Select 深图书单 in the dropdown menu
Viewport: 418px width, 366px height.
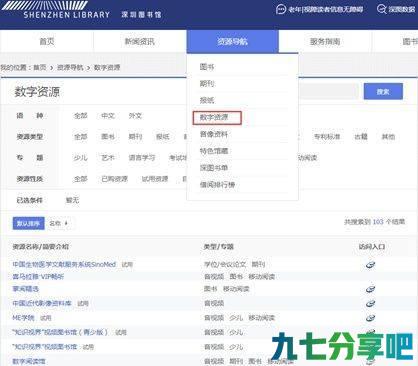[214, 168]
